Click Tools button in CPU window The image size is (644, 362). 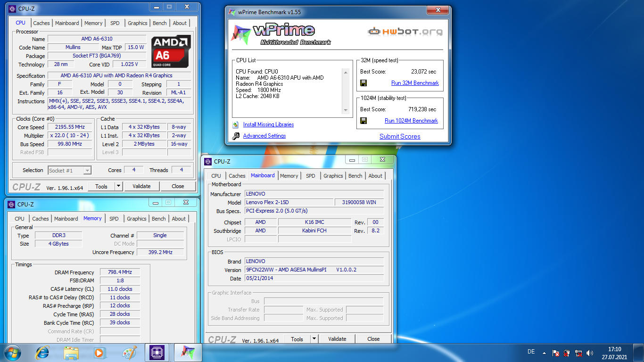pos(101,187)
